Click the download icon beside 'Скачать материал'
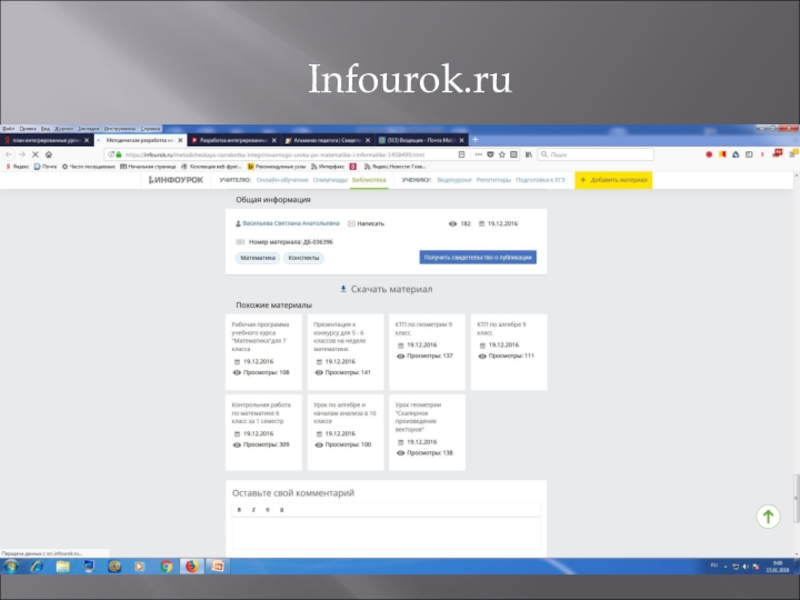 click(343, 289)
